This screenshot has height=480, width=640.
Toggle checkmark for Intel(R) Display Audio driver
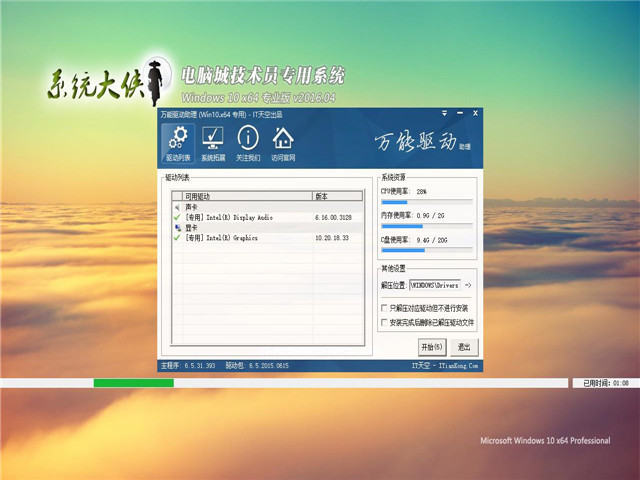[177, 217]
